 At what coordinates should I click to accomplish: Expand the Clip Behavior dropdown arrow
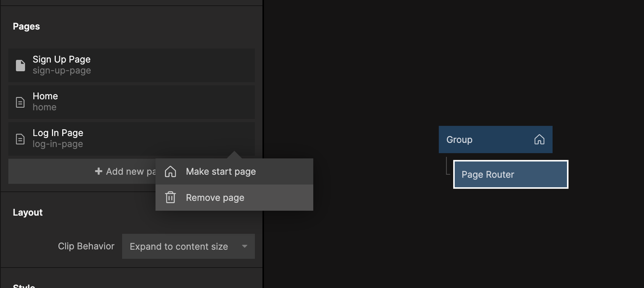245,246
